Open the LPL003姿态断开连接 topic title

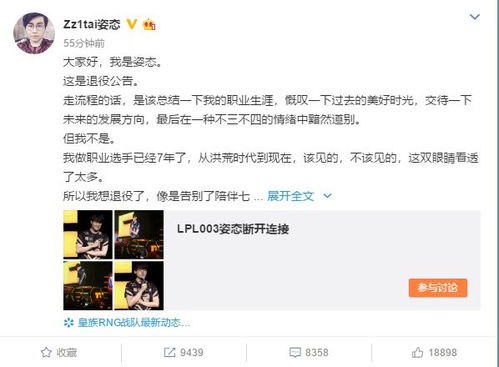coord(233,229)
